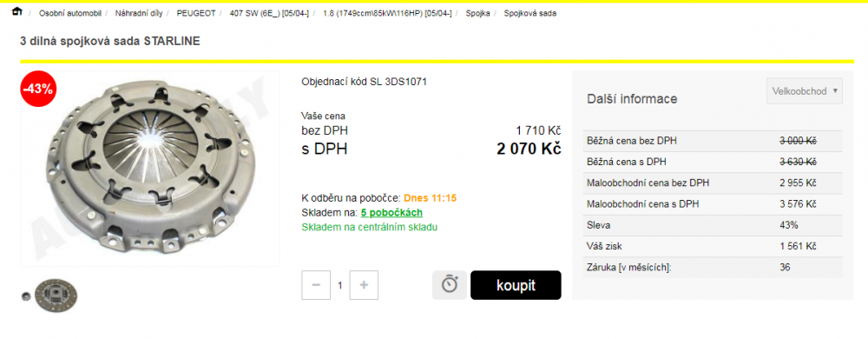The image size is (868, 339).
Task: Show the clutch disc thumbnail image
Action: coord(56,296)
